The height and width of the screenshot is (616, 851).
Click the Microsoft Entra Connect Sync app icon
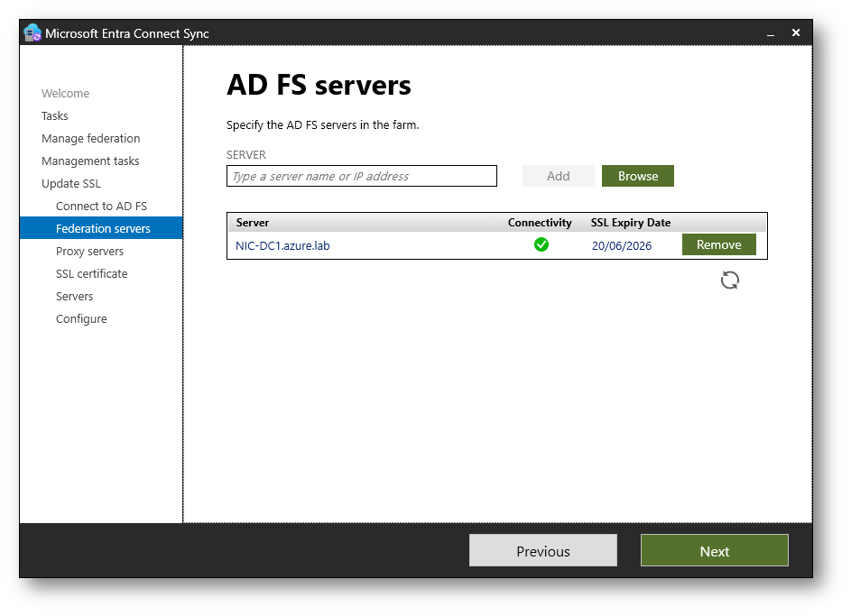pos(32,33)
